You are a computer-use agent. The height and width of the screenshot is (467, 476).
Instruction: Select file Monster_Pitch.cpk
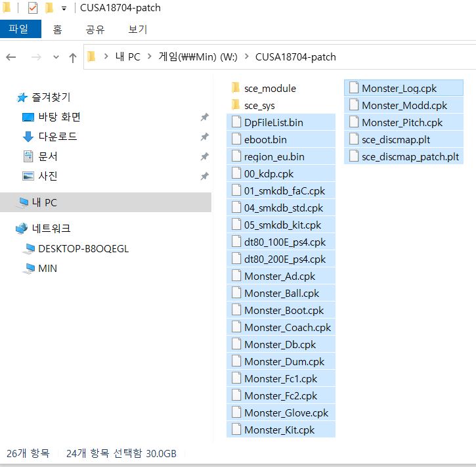click(403, 122)
